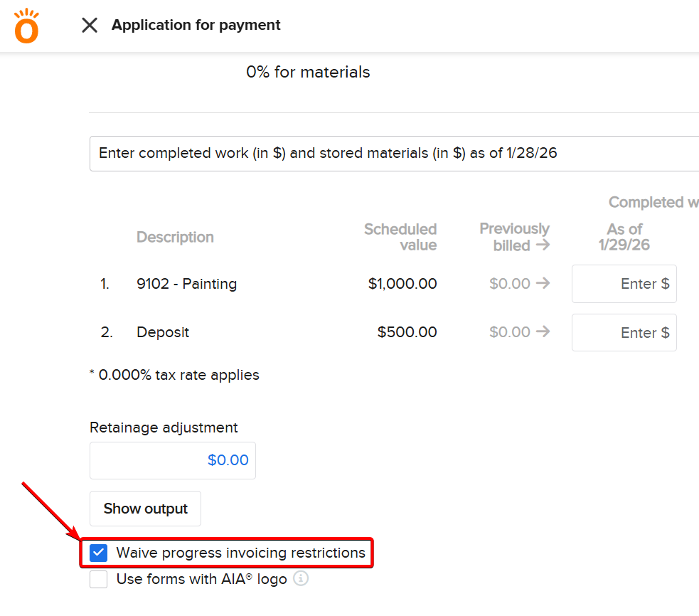The height and width of the screenshot is (616, 699).
Task: Focus the Enter $ field for 9102 - Painting
Action: pos(624,284)
